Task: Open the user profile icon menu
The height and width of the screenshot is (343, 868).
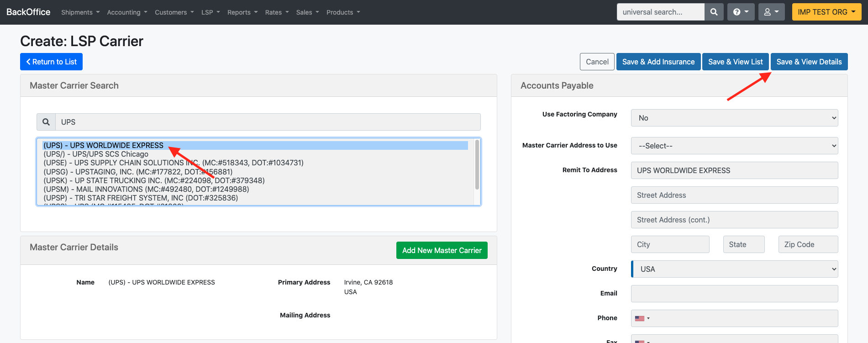Action: point(771,12)
